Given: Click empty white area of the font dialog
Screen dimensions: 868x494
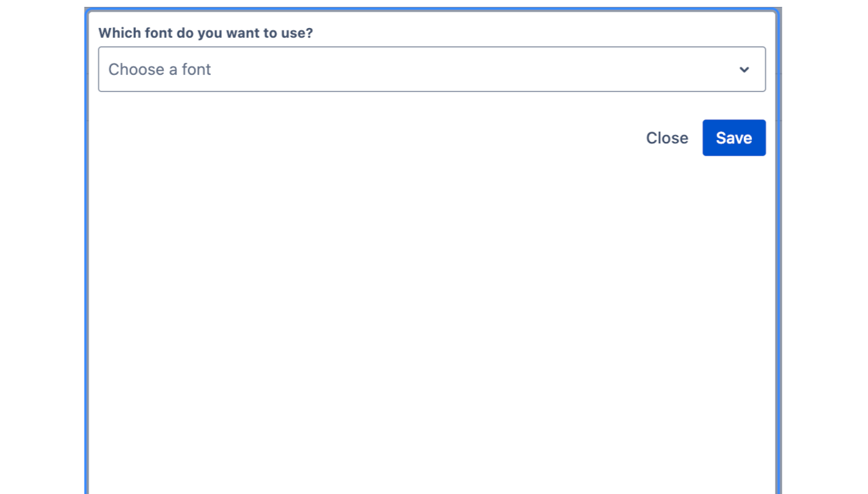Looking at the screenshot, I should click(432, 309).
